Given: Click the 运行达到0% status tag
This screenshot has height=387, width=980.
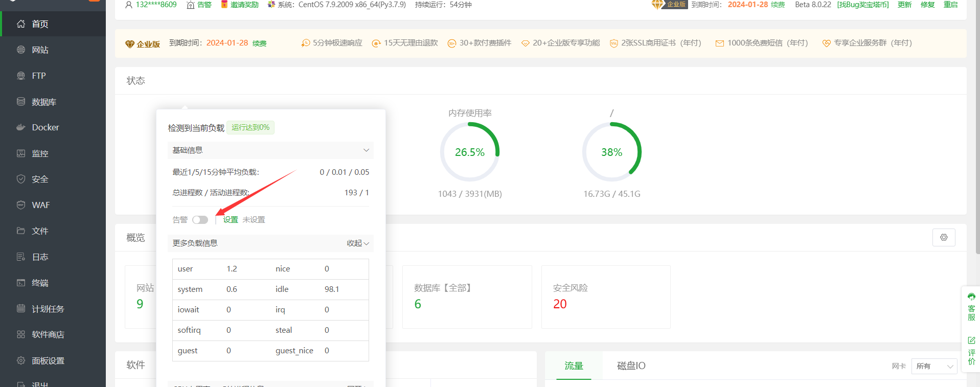Looking at the screenshot, I should 250,127.
